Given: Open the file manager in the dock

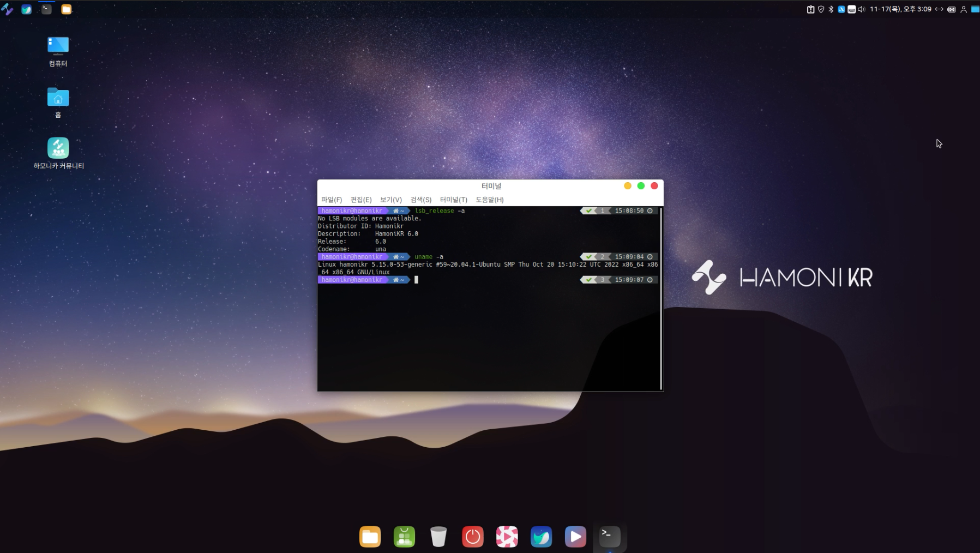Looking at the screenshot, I should 370,537.
